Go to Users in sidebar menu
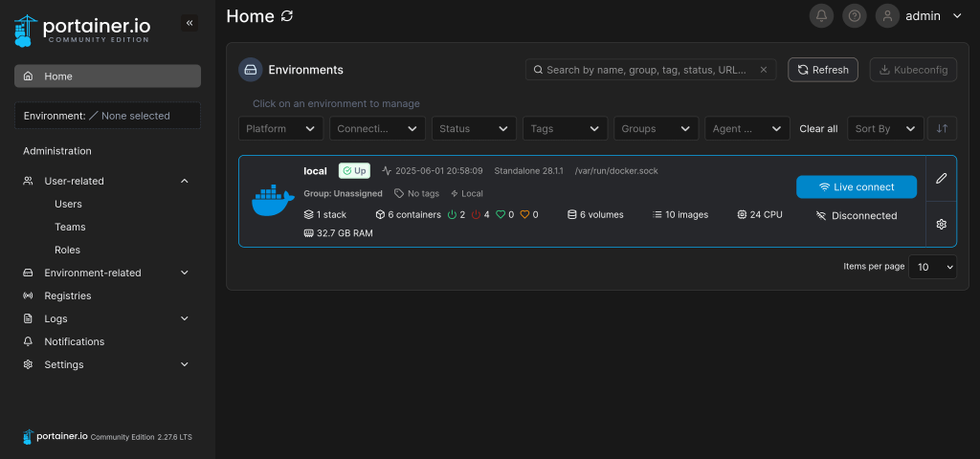 [x=68, y=204]
